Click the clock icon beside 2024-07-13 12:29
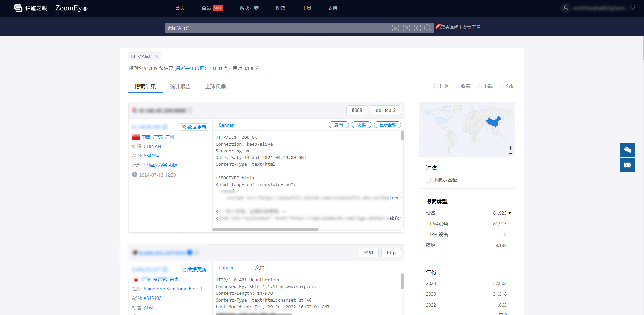The width and height of the screenshot is (644, 315). (135, 175)
